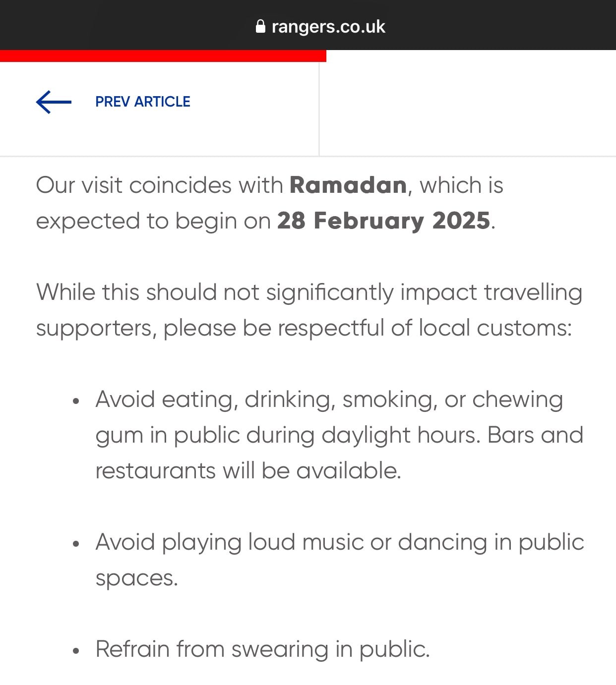The height and width of the screenshot is (685, 616).
Task: Click the red reading progress bar
Action: (x=163, y=56)
